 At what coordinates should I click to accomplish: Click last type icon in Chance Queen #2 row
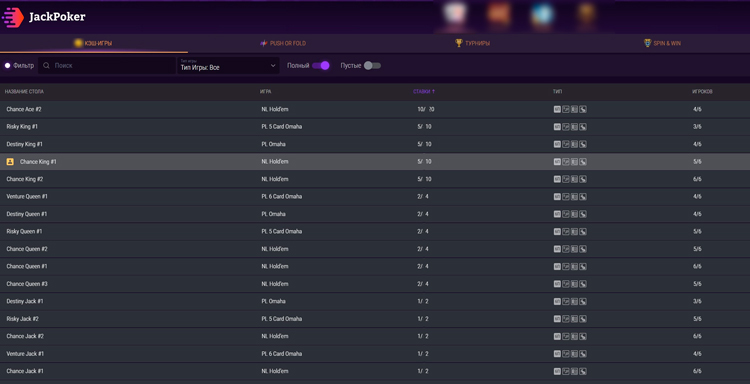coord(583,249)
